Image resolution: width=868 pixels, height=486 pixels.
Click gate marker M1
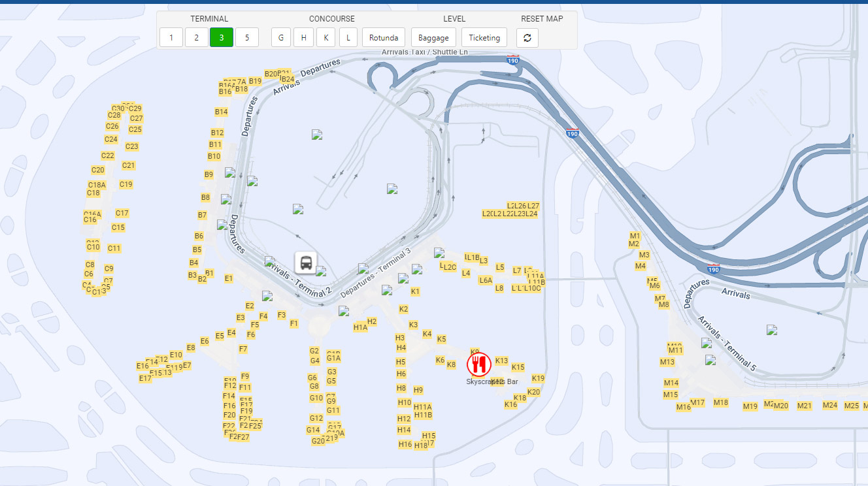coord(635,235)
